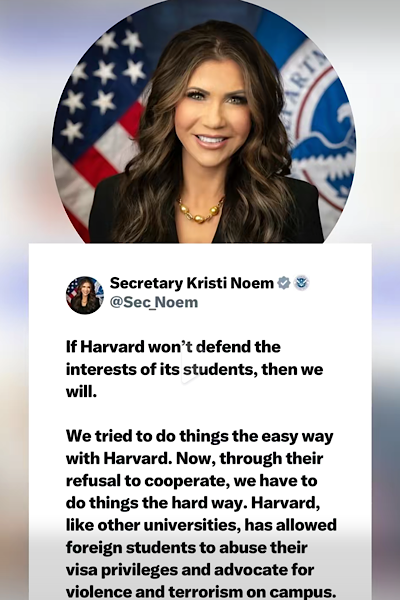The height and width of the screenshot is (600, 400).
Task: Click the line "If Harvard won't defend the"
Action: pyautogui.click(x=173, y=347)
